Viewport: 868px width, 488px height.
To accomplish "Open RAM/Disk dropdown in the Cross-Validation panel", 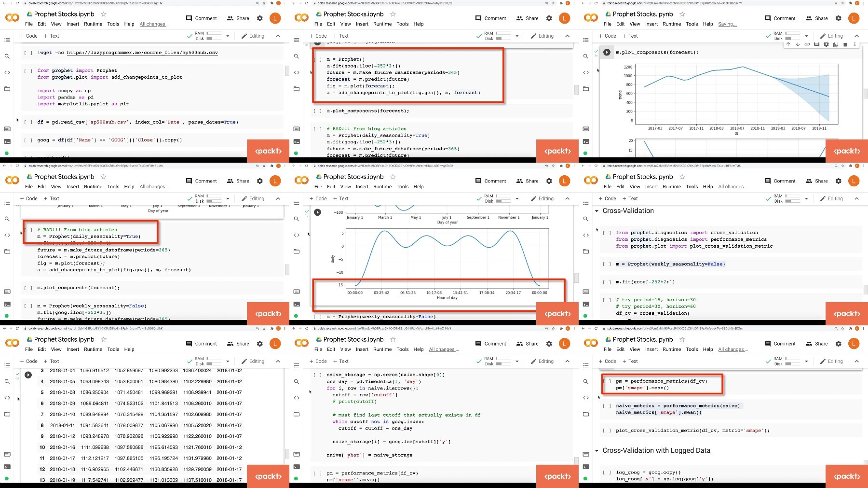I will pyautogui.click(x=806, y=198).
